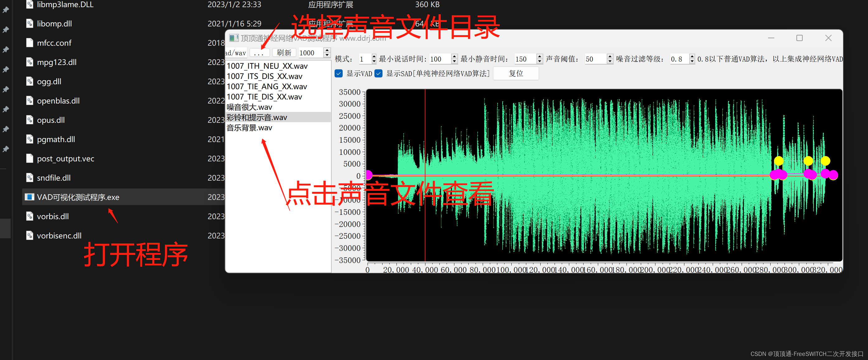Increase the 1000 value beside 刷新
The height and width of the screenshot is (360, 868).
coord(327,50)
